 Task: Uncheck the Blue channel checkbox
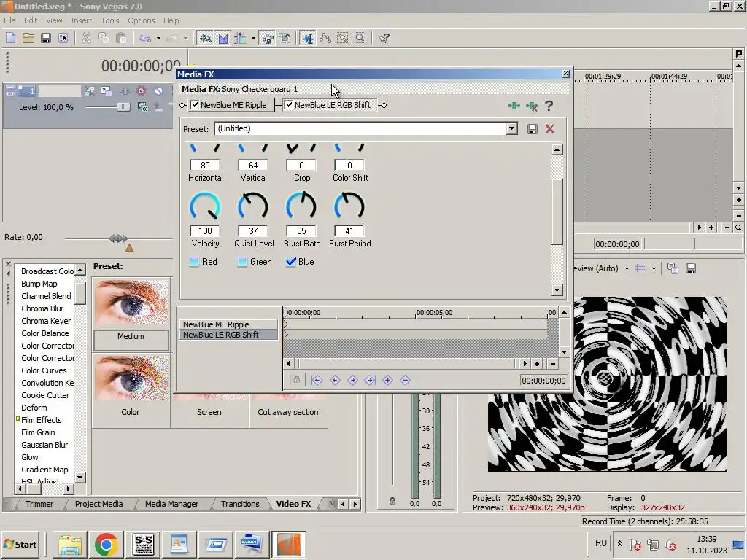[291, 262]
